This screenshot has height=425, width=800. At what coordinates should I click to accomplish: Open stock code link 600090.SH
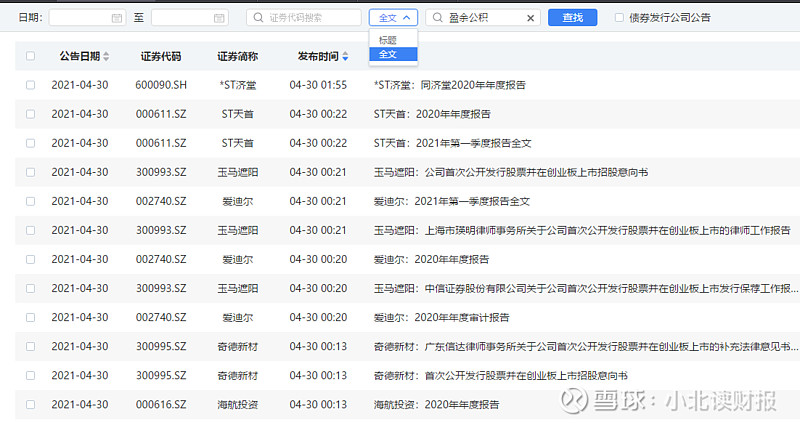coord(160,85)
